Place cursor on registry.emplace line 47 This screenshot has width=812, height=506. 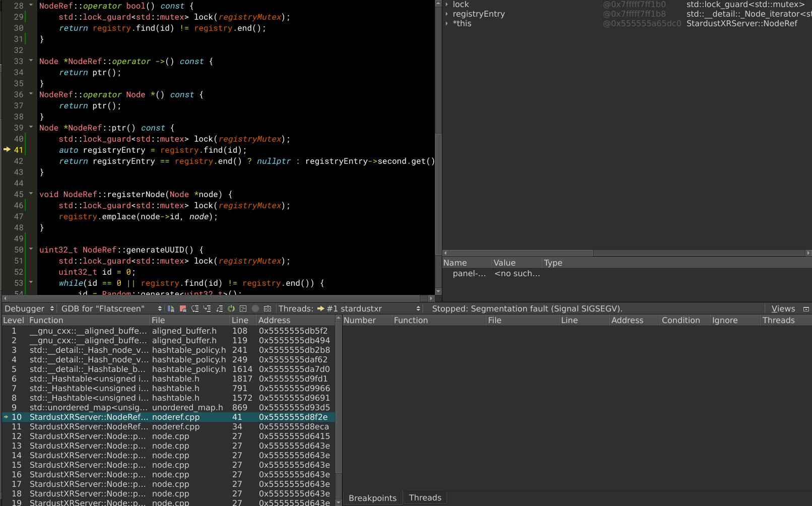click(x=138, y=216)
